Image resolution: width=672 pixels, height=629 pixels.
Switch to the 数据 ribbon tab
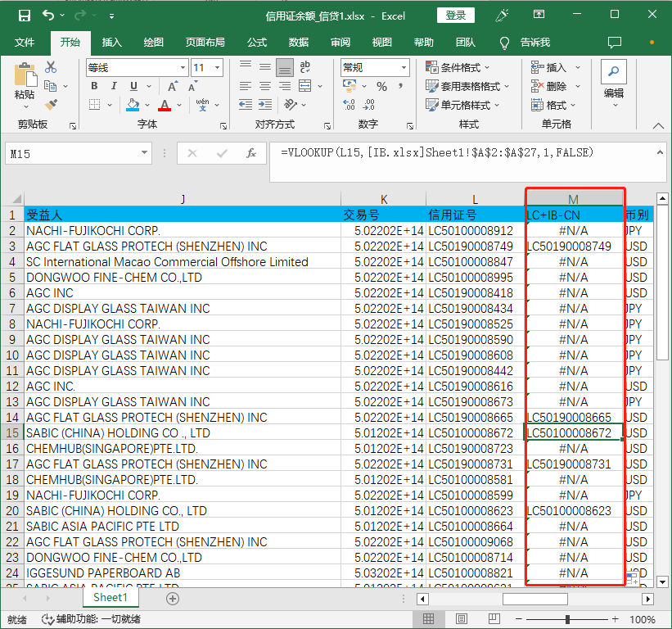tap(299, 43)
